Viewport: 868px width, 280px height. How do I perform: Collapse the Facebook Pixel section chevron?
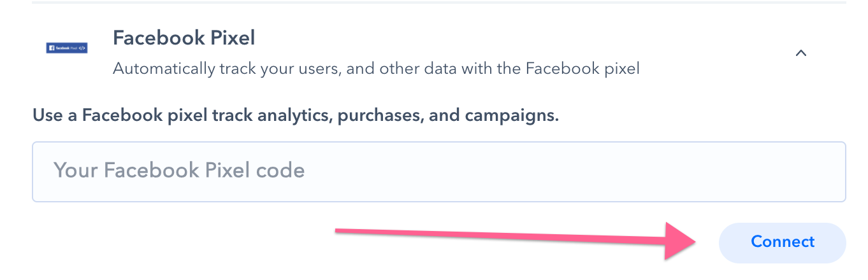pyautogui.click(x=801, y=53)
